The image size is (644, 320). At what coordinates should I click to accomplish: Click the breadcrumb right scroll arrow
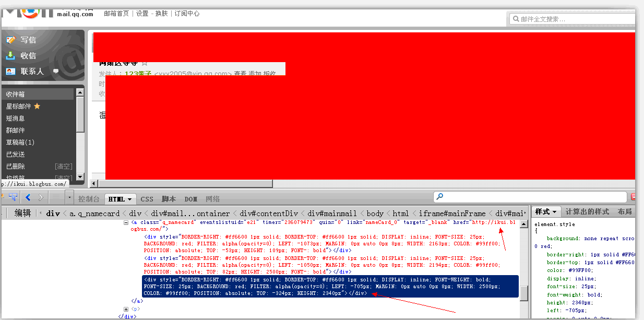526,213
